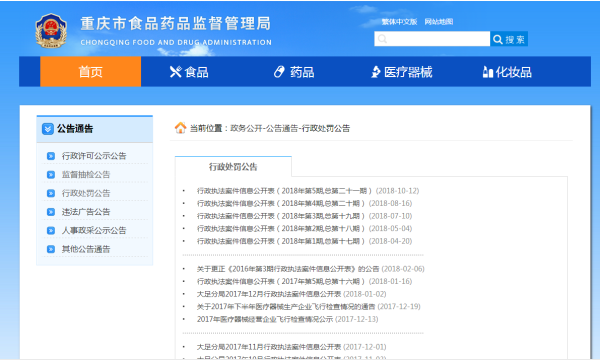Click arrow icon next to sidebar 行政处罚公告
The image size is (600, 360).
point(51,193)
